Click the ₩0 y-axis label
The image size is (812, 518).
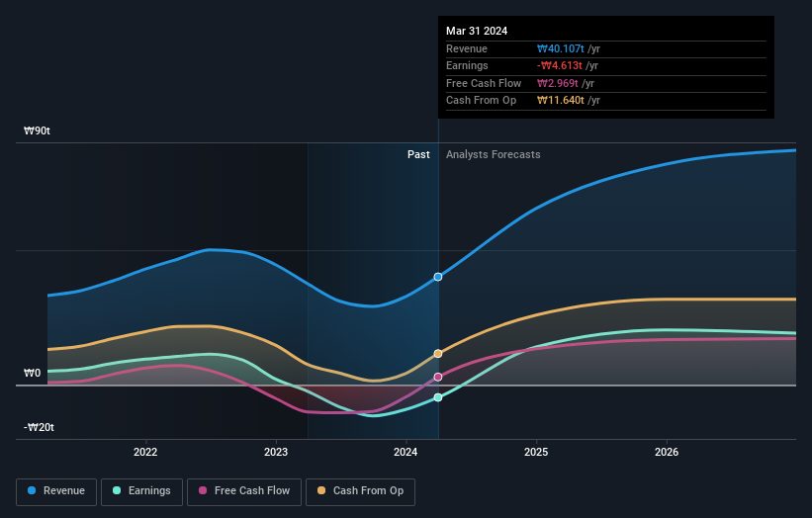(x=32, y=373)
